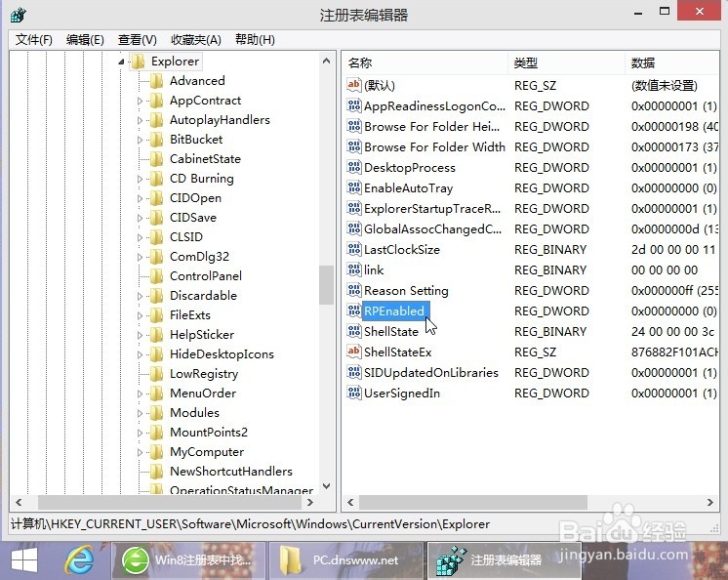Click tree pane vertical scrollbar thumb
This screenshot has height=580, width=728.
[x=326, y=285]
